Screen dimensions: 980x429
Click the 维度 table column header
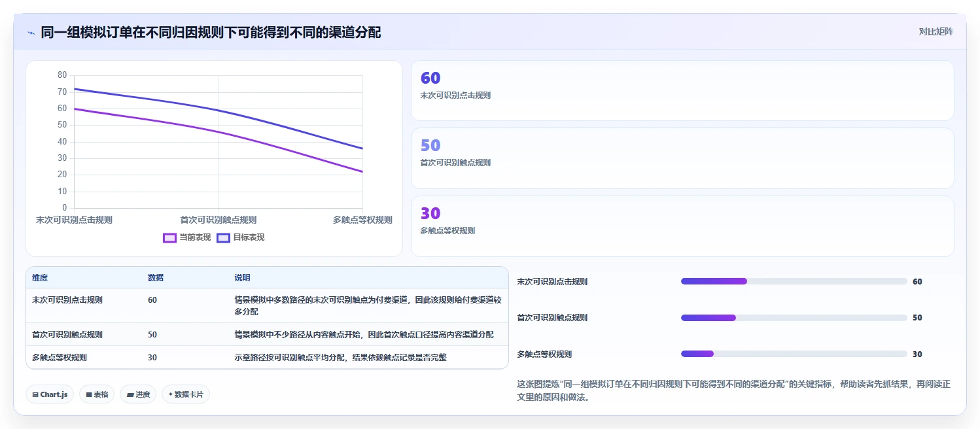pos(40,278)
